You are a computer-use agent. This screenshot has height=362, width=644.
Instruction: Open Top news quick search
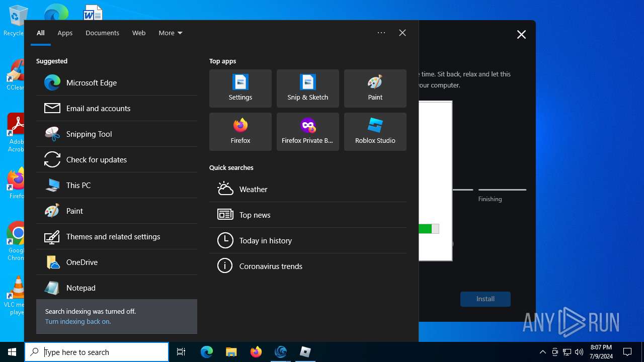(x=308, y=215)
